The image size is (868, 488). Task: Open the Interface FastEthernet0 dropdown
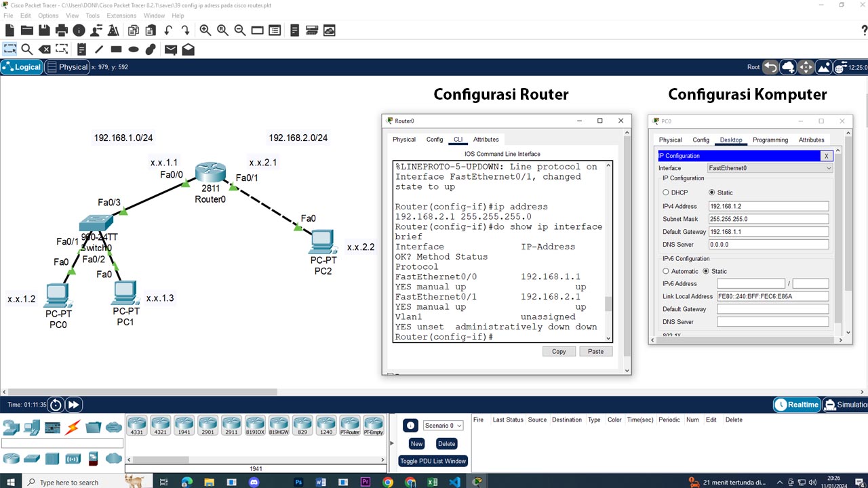769,168
